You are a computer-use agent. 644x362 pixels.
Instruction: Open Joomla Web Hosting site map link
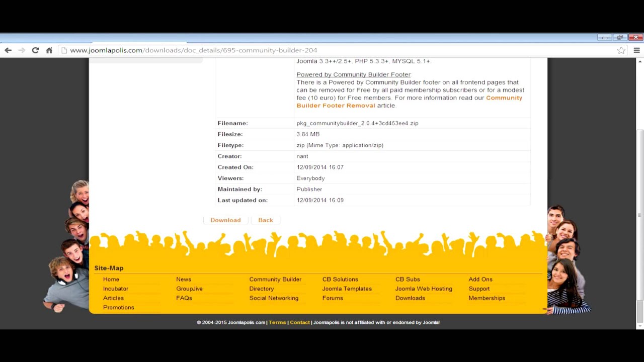click(x=424, y=289)
